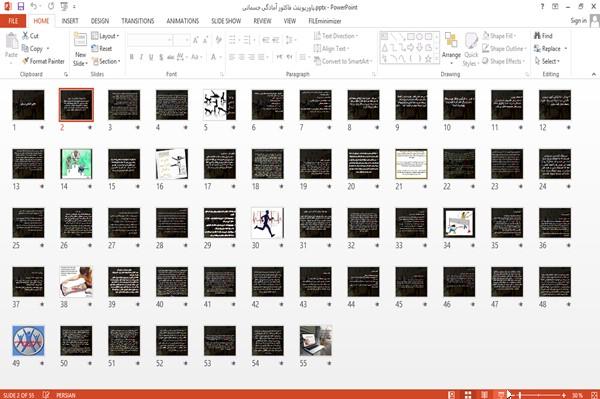This screenshot has width=600, height=399.
Task: Click the Arrange icon
Action: click(451, 41)
